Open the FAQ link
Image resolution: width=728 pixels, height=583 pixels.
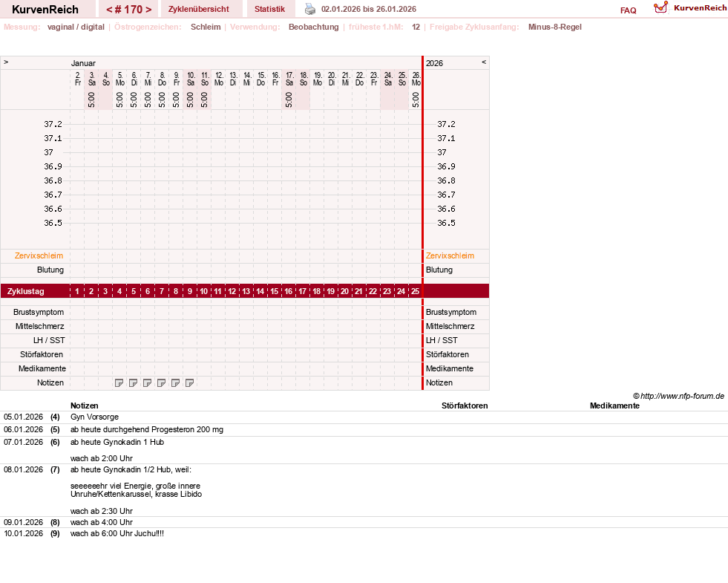pyautogui.click(x=628, y=10)
